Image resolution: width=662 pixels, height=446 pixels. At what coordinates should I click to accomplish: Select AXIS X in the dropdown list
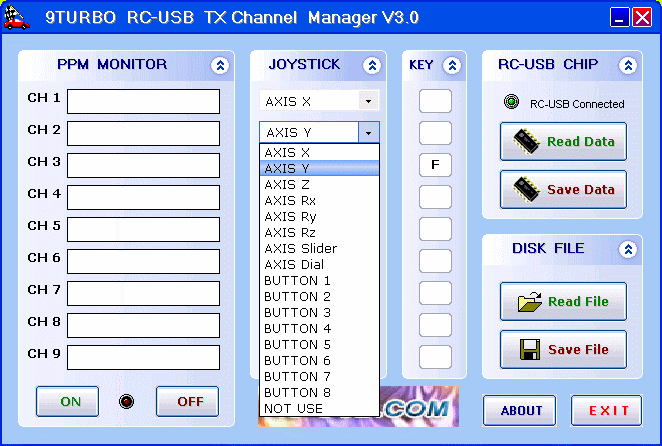(319, 152)
